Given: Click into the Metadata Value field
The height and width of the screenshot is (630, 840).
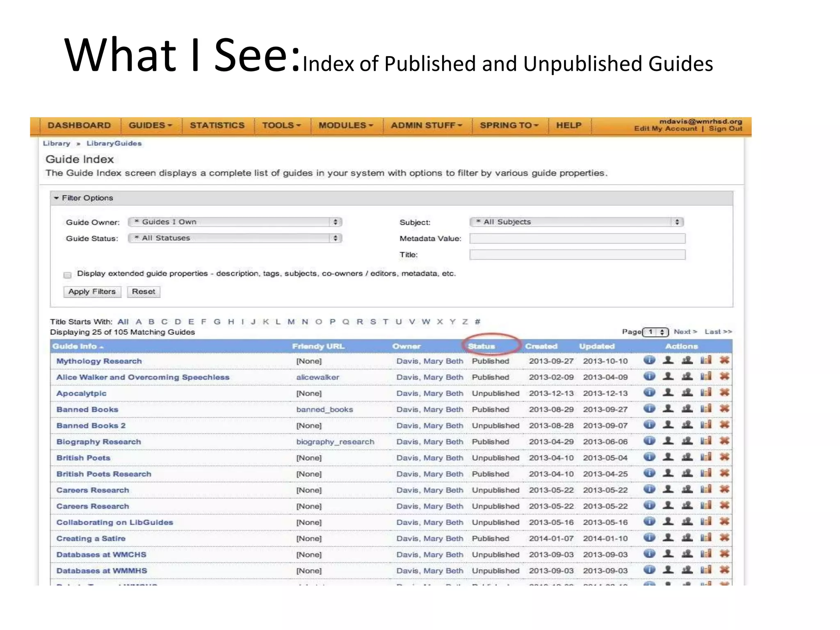Looking at the screenshot, I should pyautogui.click(x=577, y=238).
